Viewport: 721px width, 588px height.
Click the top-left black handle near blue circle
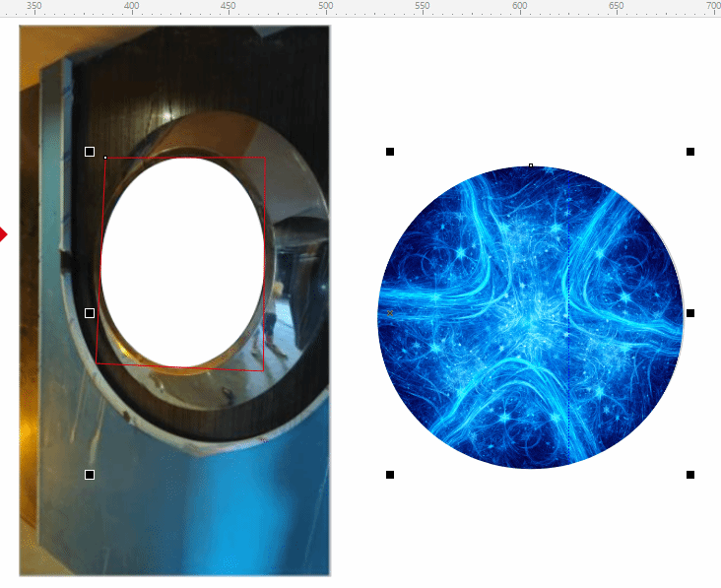coord(390,152)
